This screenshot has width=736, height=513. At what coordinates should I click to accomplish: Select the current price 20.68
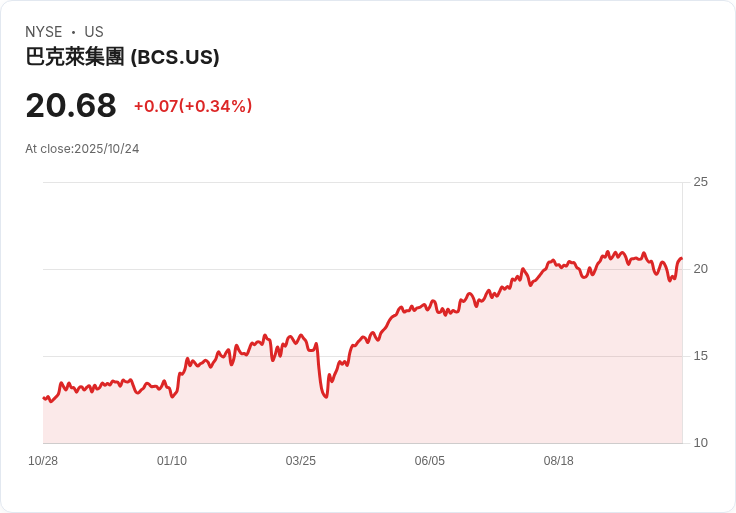(x=71, y=105)
